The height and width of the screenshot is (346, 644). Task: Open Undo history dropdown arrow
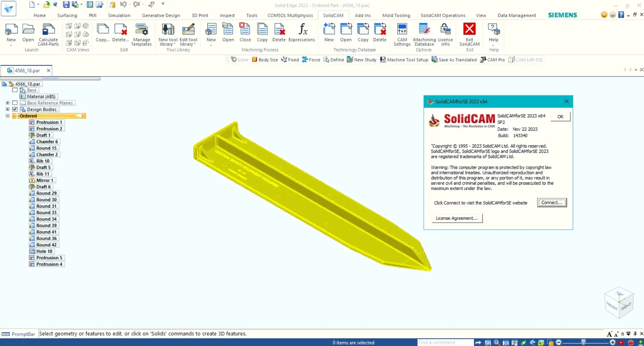point(130,4)
